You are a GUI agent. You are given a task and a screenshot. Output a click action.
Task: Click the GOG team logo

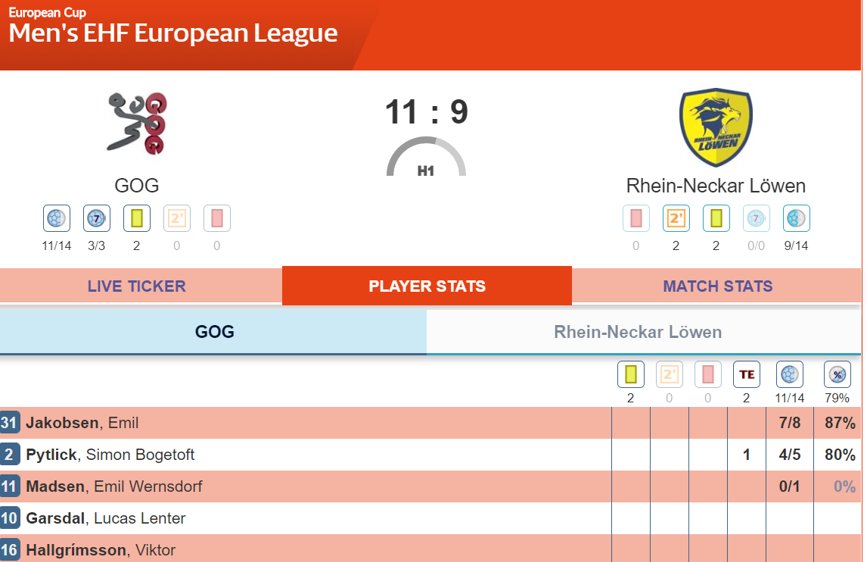pyautogui.click(x=137, y=123)
